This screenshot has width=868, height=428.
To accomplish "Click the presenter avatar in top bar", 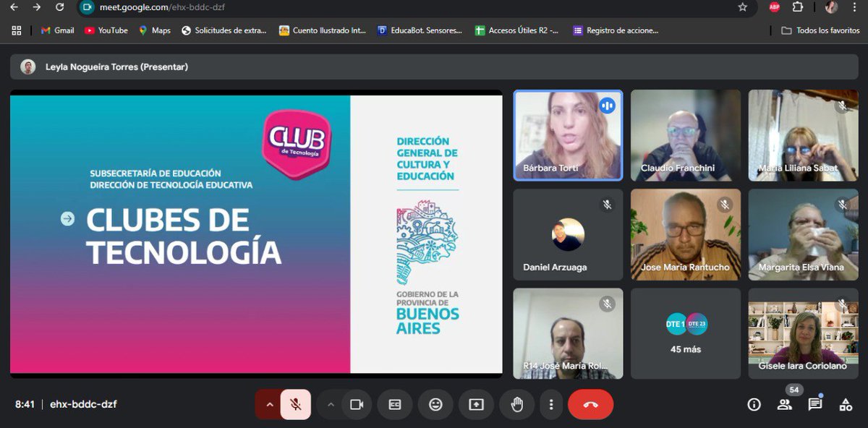I will tap(27, 67).
